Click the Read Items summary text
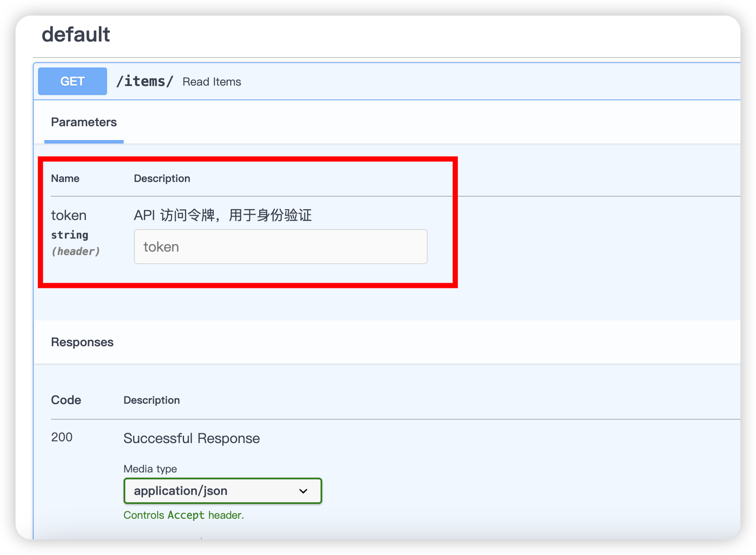756x555 pixels. pos(212,82)
